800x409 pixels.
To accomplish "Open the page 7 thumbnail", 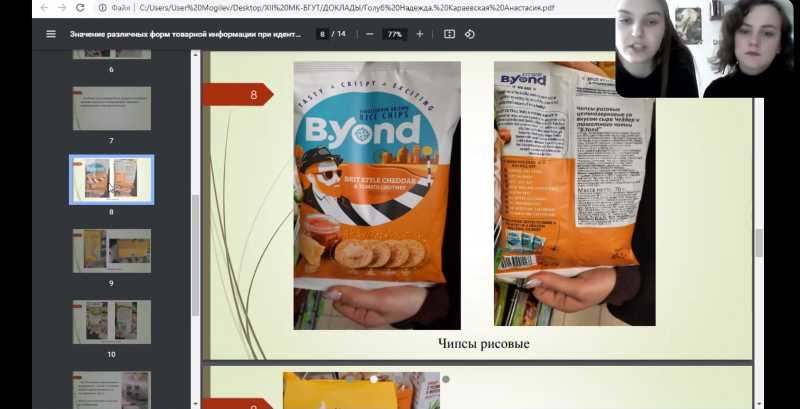I will click(112, 108).
